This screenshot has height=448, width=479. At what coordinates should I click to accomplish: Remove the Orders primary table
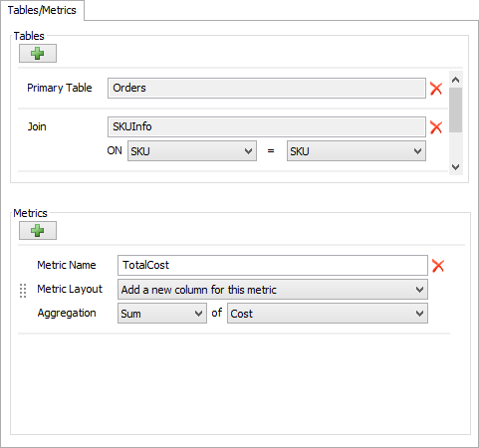tap(436, 89)
